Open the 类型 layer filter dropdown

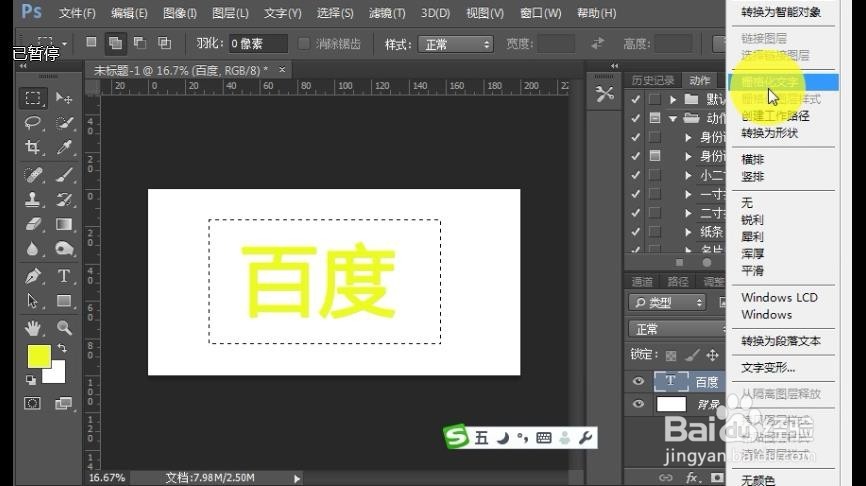667,303
